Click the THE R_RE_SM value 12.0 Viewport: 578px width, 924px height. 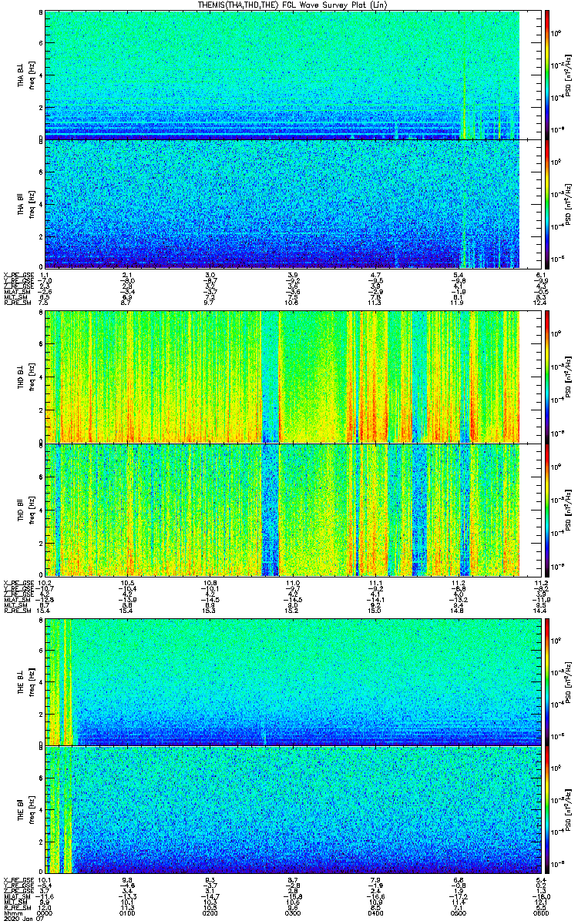(x=45, y=908)
